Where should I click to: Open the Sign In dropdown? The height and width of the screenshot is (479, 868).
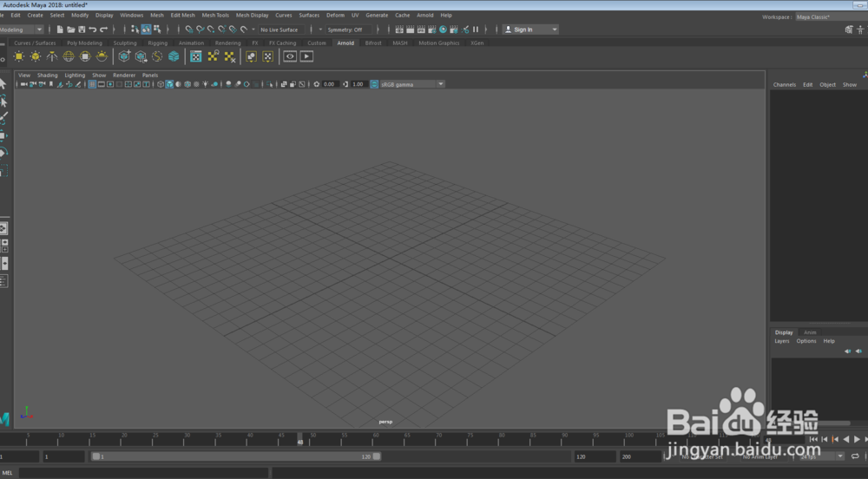530,30
